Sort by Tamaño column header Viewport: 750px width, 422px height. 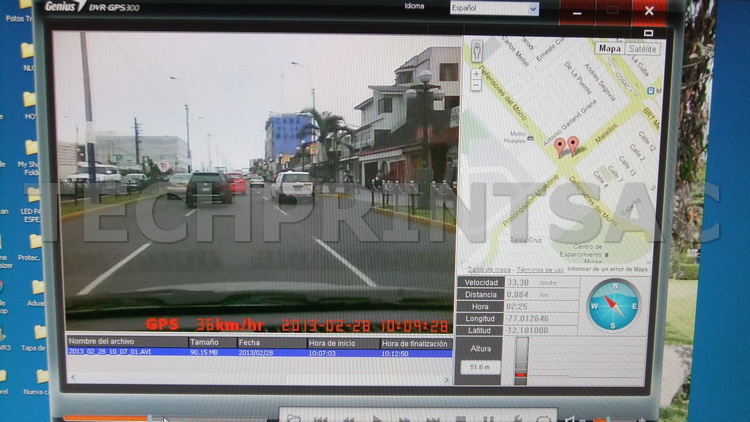pos(213,342)
